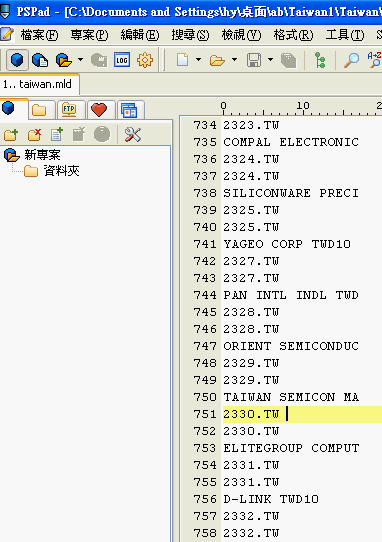Open the 搜尋(S) menu
This screenshot has width=382, height=542.
(190, 35)
